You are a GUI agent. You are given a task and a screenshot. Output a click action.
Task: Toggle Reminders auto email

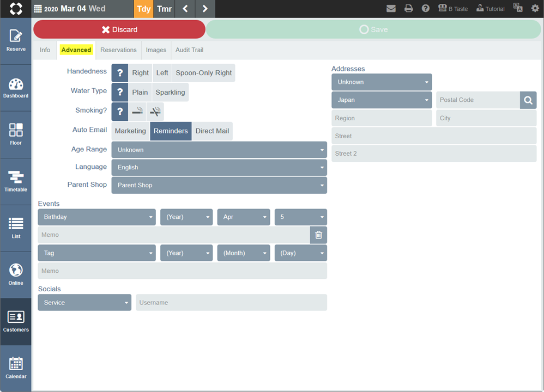click(x=171, y=131)
